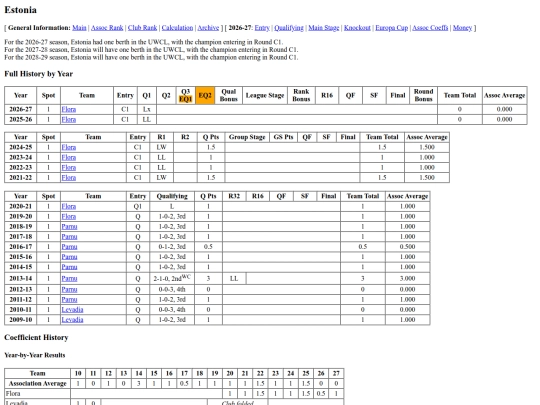Click the 2-1-0, 2nd WC qualifying cell
Image resolution: width=540 pixels, height=405 pixels.
click(172, 278)
